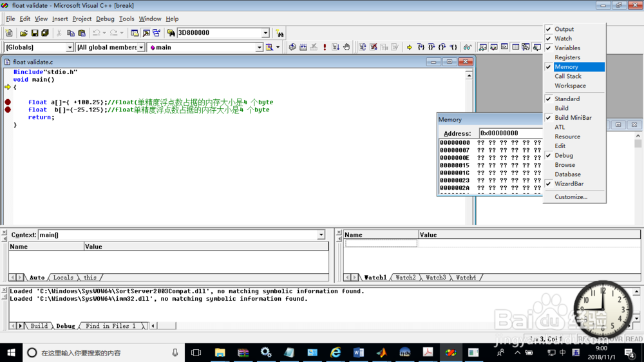Open the Redo history dropdown arrow

point(122,33)
